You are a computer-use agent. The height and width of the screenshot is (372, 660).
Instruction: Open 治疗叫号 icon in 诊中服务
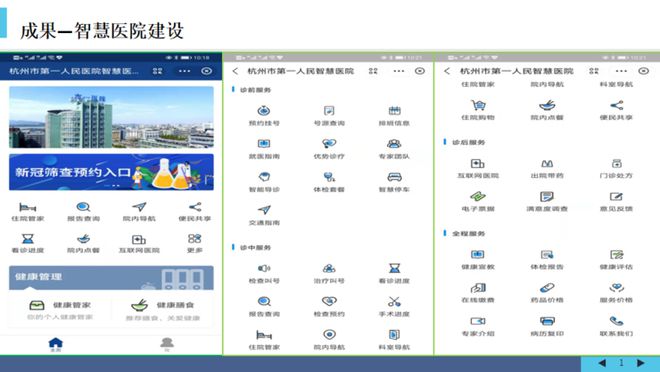(329, 268)
